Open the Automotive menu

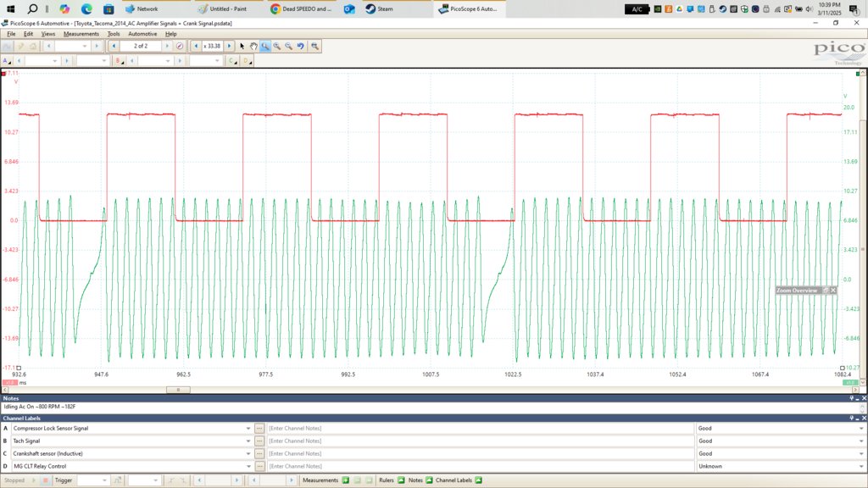click(142, 34)
